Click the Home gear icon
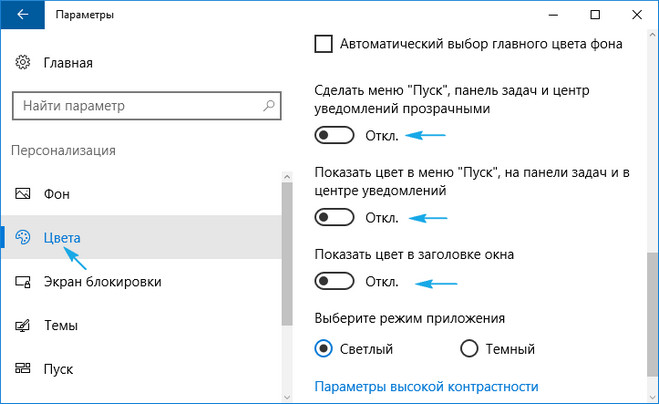The image size is (659, 404). (23, 63)
